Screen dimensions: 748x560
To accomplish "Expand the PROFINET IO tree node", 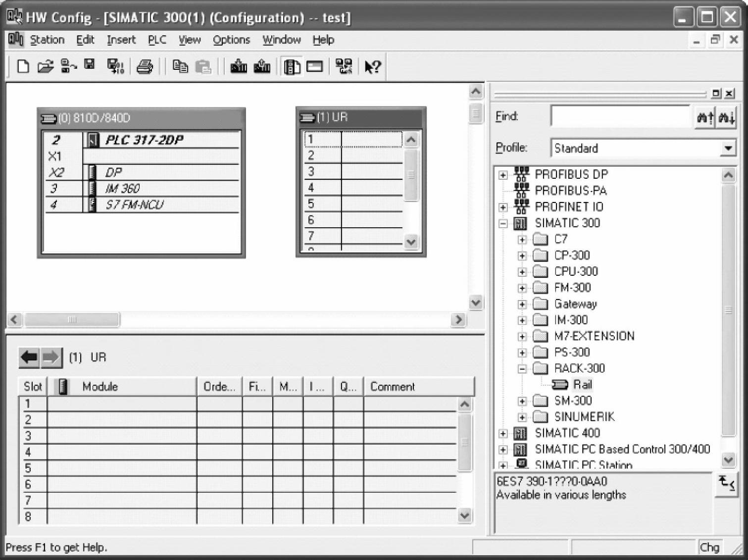I will [x=503, y=207].
